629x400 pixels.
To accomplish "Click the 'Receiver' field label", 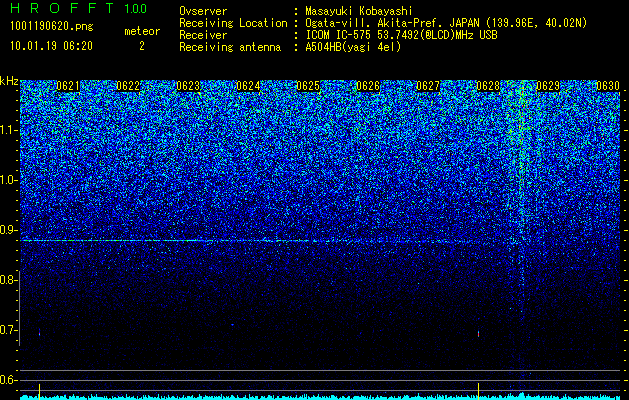I will point(203,35).
